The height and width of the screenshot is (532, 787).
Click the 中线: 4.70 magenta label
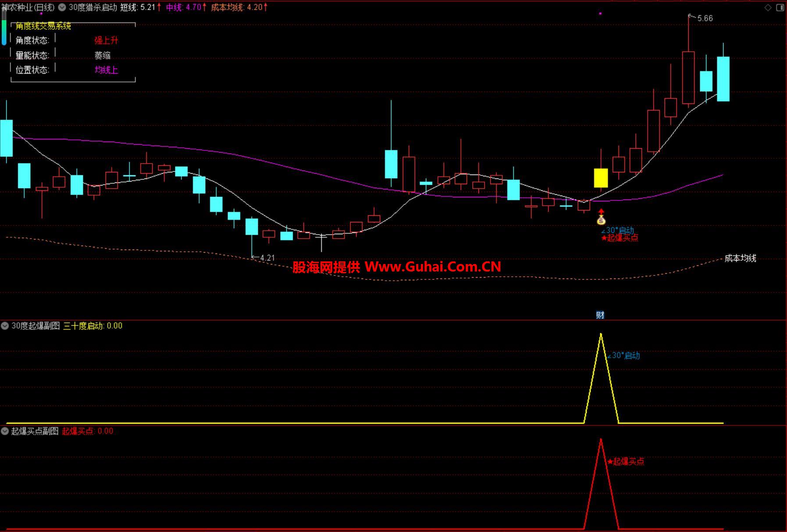(185, 7)
